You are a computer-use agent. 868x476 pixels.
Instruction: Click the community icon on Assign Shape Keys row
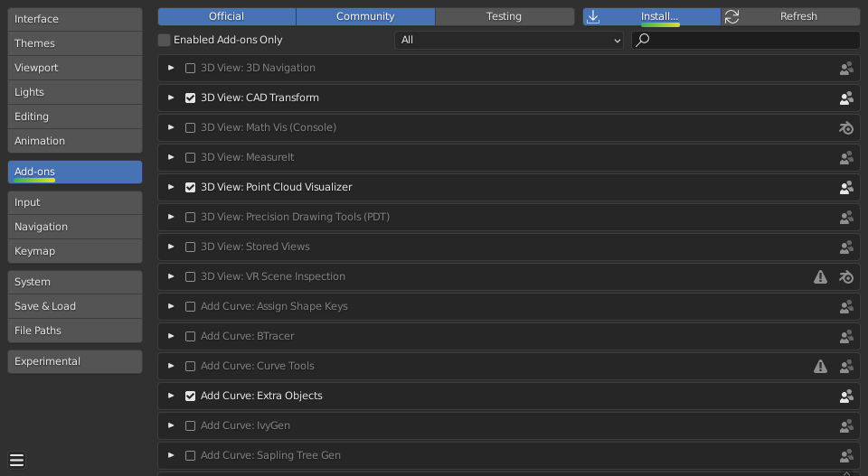coord(846,307)
